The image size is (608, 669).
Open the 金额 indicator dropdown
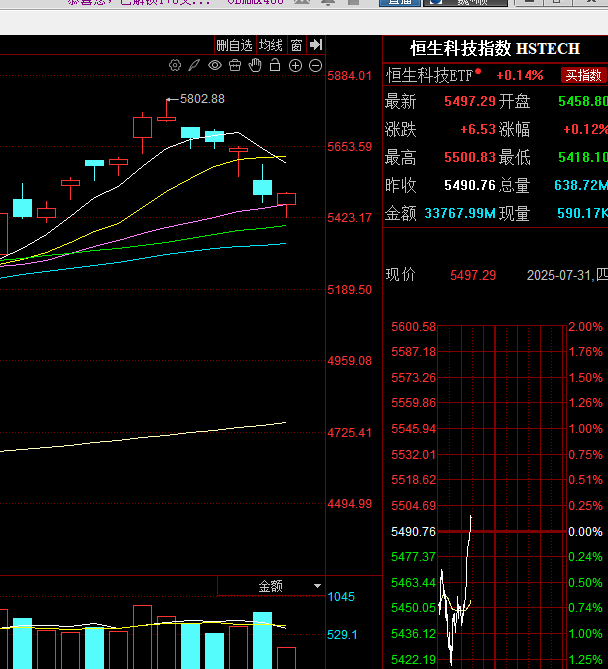271,586
